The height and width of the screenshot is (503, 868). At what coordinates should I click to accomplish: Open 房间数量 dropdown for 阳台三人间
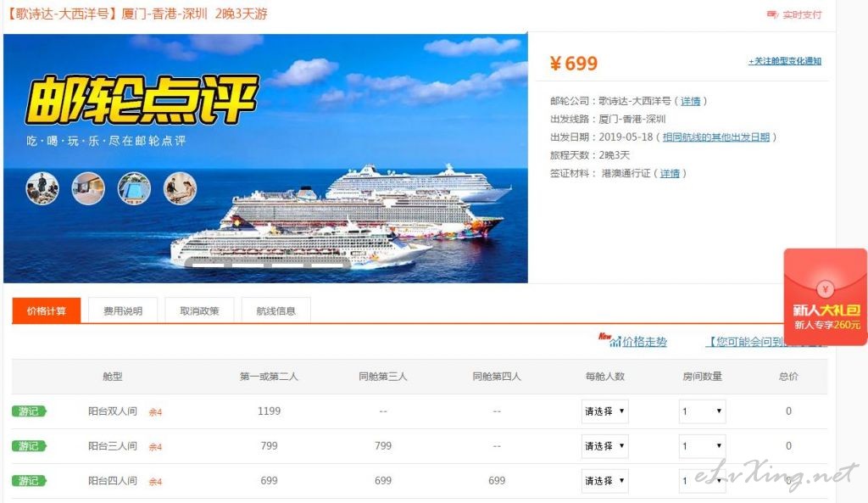[x=702, y=446]
